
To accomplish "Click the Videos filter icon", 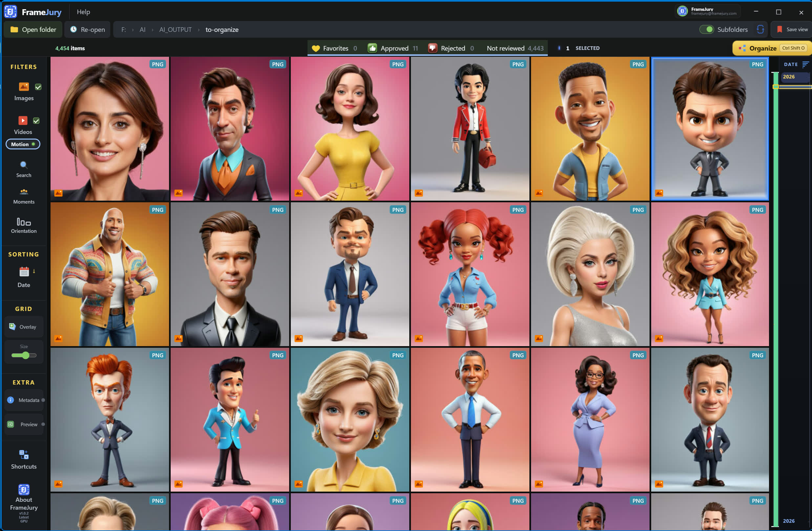I will 23,121.
